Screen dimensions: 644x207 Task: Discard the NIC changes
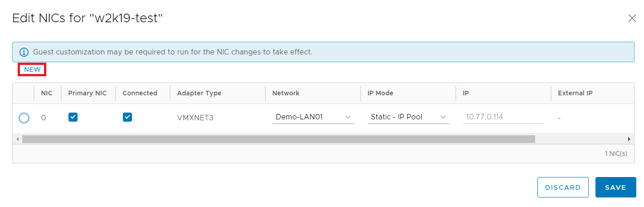(x=563, y=187)
